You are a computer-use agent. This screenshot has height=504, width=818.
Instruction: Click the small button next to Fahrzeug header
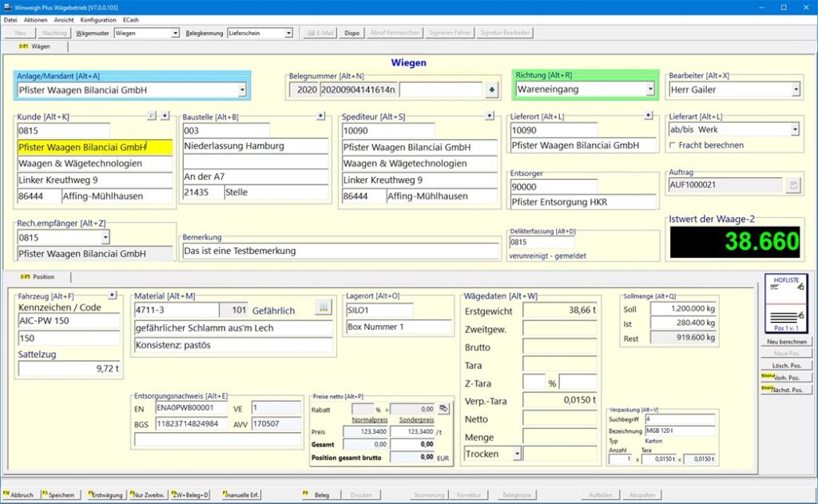[x=112, y=296]
